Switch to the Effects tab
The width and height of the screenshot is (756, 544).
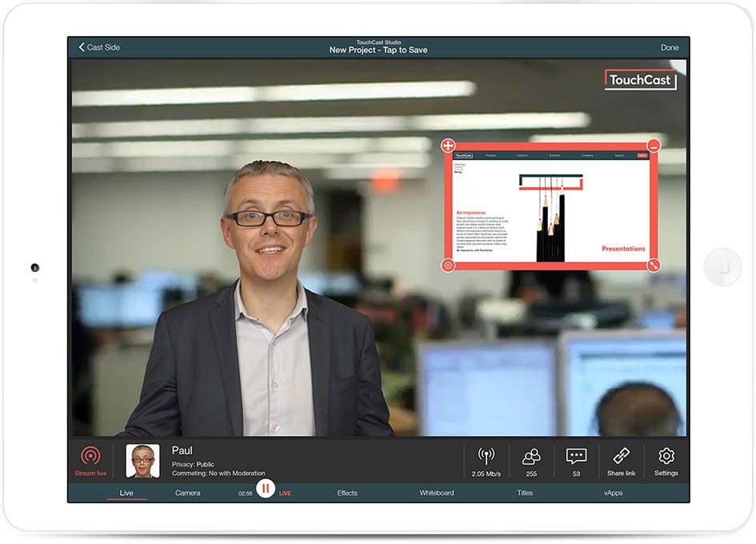coord(347,493)
